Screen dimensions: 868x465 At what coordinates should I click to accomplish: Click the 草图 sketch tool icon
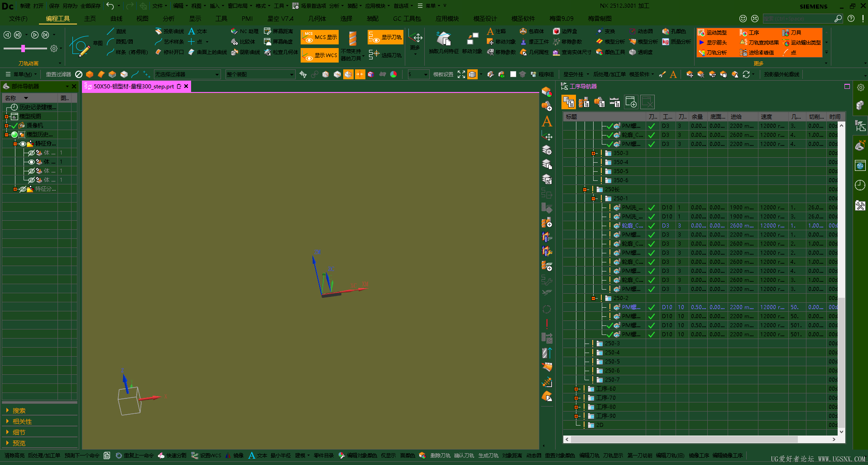click(x=80, y=46)
